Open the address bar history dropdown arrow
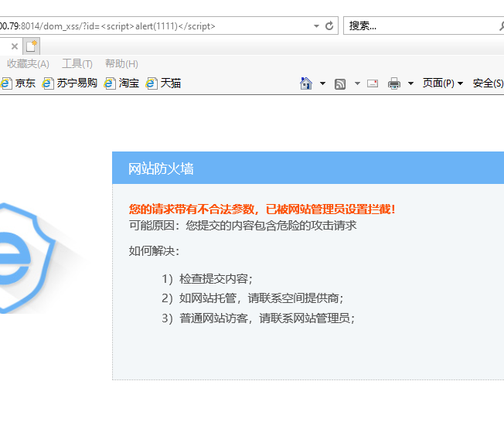Image resolution: width=504 pixels, height=439 pixels. [317, 26]
